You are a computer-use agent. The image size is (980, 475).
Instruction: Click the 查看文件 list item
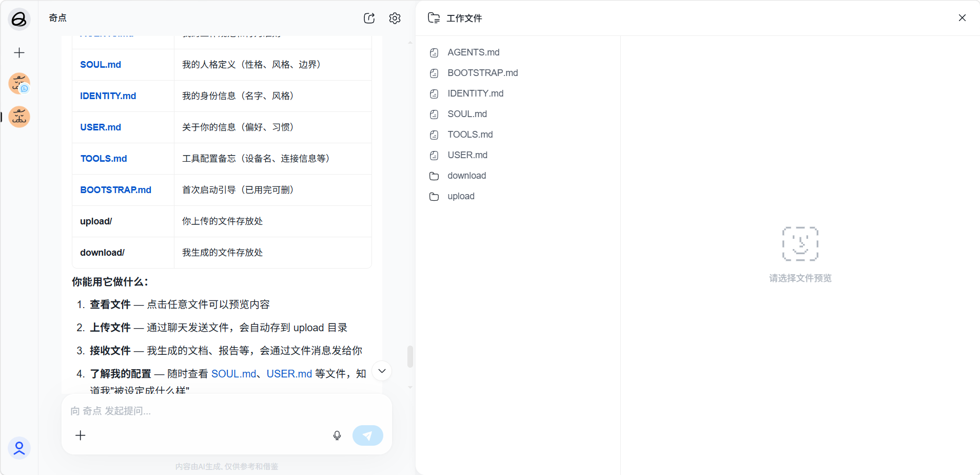click(180, 305)
